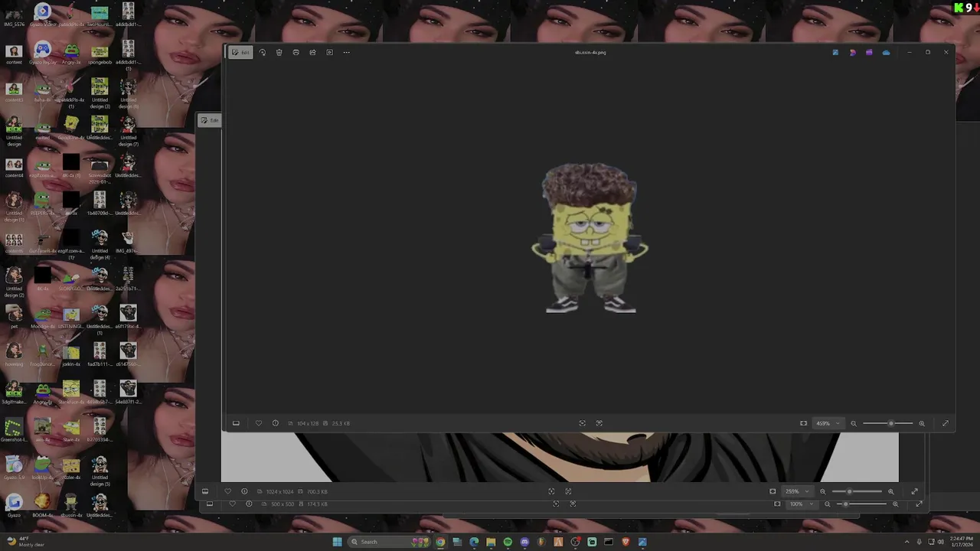Select IMG_4976 desktop icon

128,241
